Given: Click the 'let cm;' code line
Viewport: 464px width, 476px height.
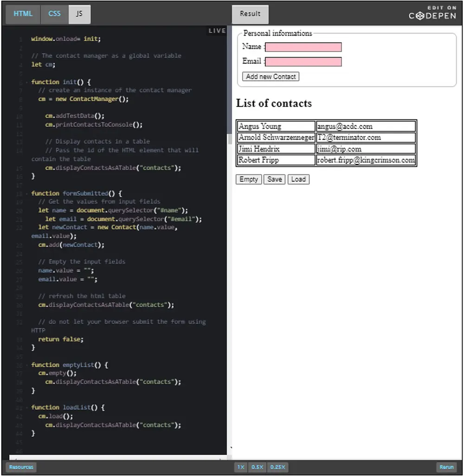Looking at the screenshot, I should [43, 65].
